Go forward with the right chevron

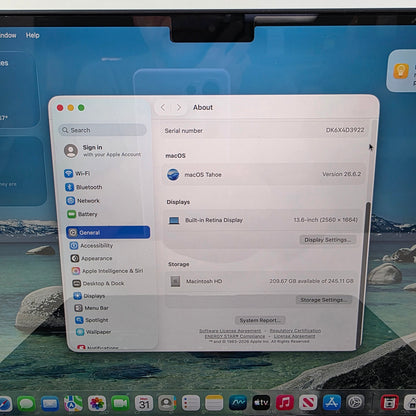pos(179,107)
